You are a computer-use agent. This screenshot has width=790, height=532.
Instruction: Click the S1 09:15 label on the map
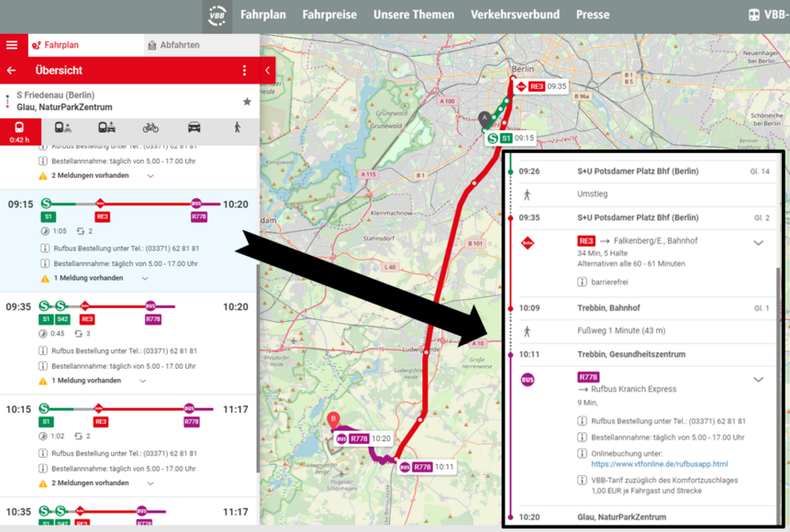[x=510, y=138]
